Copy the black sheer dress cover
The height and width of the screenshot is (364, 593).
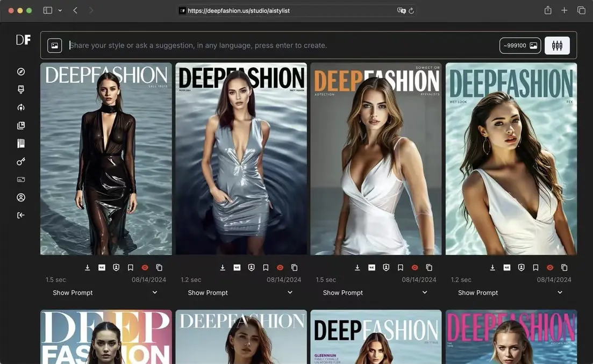click(159, 268)
